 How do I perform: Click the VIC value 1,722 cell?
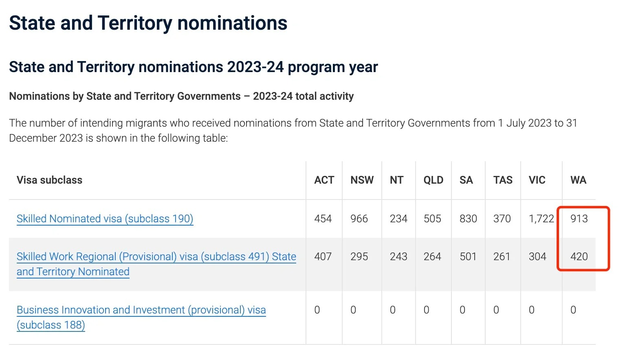pyautogui.click(x=541, y=219)
